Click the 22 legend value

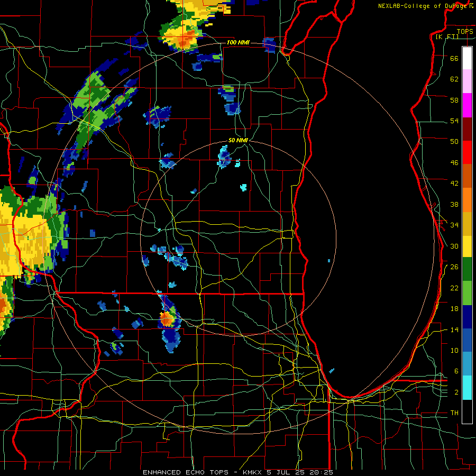pos(454,288)
